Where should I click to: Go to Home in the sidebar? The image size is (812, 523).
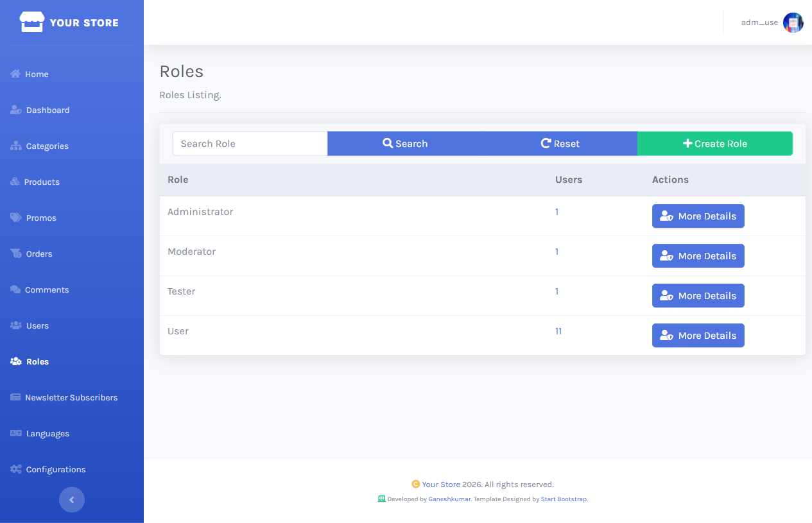click(72, 74)
